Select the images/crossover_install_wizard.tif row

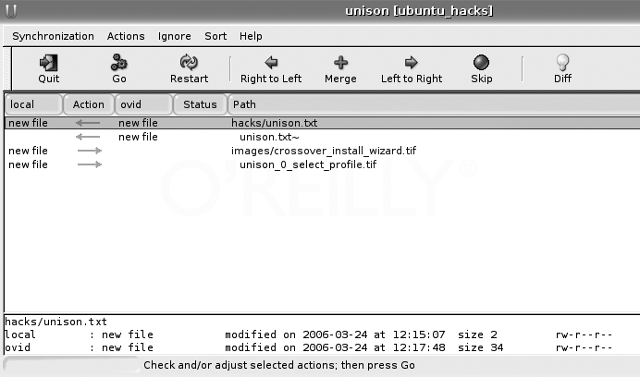(x=322, y=151)
